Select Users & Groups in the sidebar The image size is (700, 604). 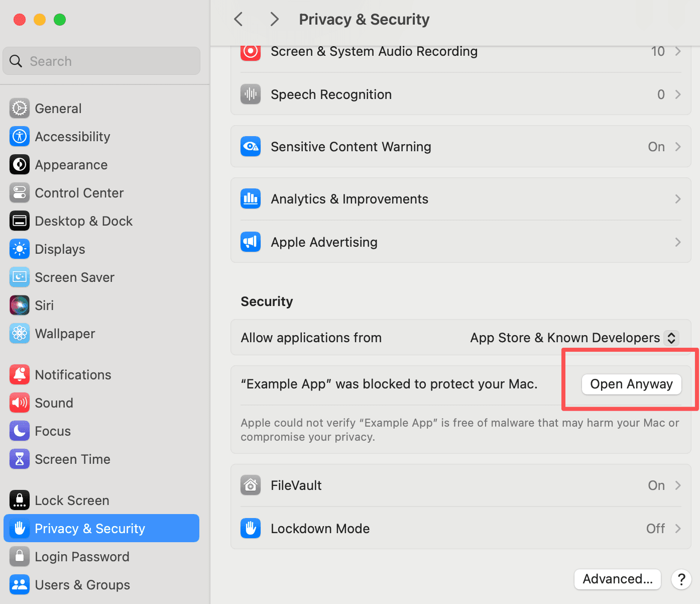[101, 585]
